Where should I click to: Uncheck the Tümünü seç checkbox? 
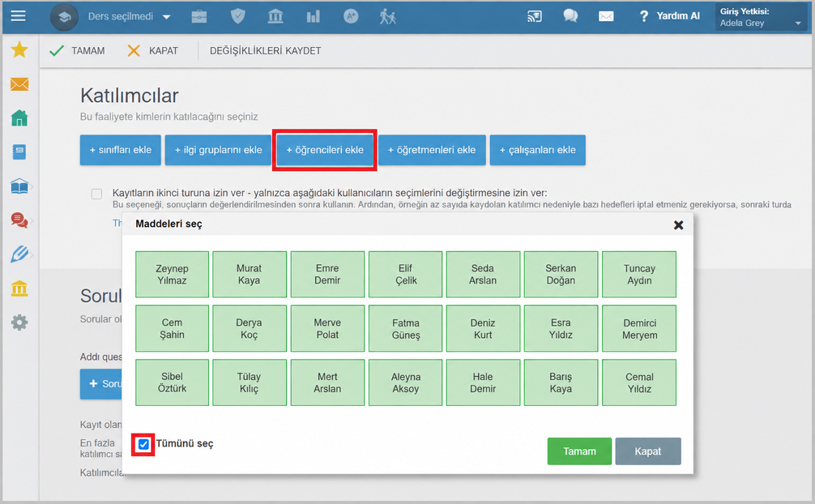point(143,444)
